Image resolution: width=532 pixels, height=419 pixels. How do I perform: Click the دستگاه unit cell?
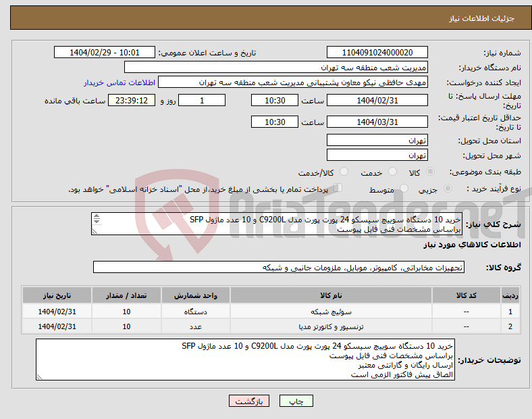pyautogui.click(x=196, y=312)
